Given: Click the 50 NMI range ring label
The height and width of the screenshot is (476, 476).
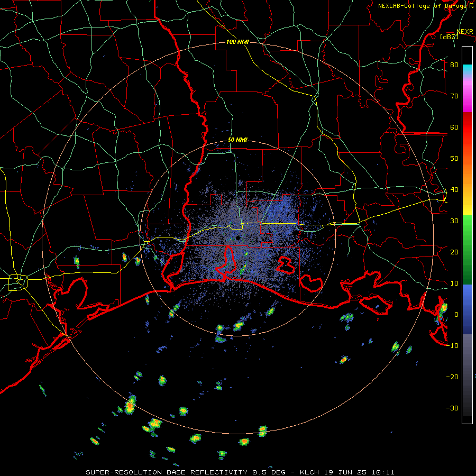Looking at the screenshot, I should tap(237, 140).
